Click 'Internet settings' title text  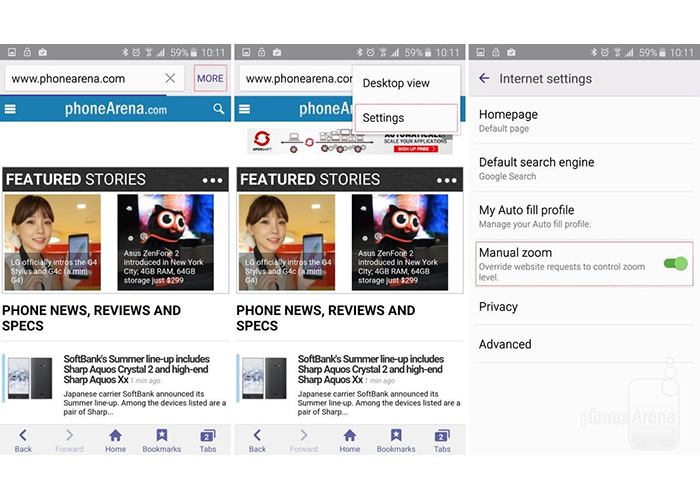tap(545, 79)
